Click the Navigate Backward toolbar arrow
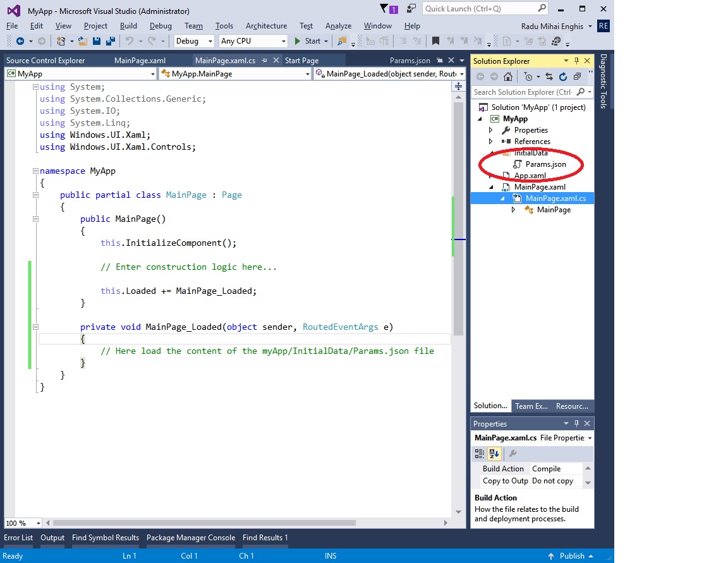 20,41
